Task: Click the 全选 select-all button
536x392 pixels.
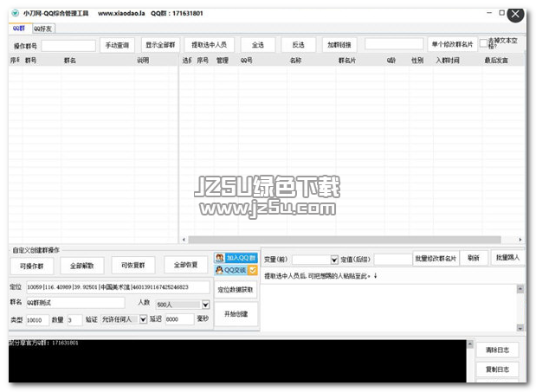Action: click(258, 45)
